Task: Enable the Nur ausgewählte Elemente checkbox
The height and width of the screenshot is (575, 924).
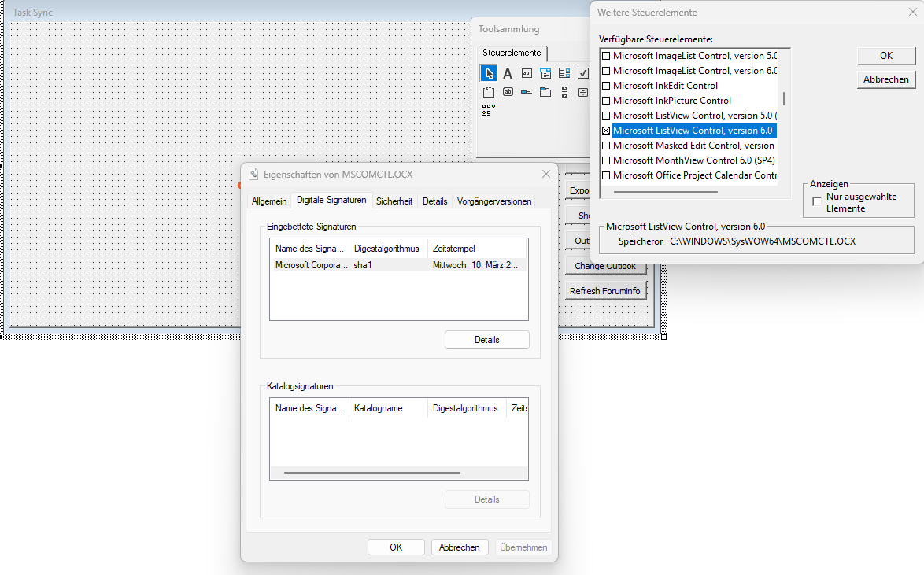Action: (817, 201)
